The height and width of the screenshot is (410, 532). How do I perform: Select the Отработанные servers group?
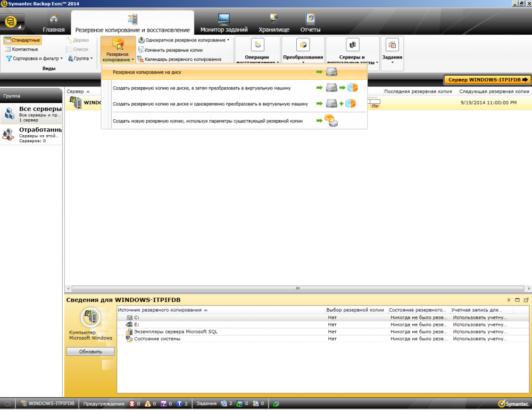(x=31, y=135)
